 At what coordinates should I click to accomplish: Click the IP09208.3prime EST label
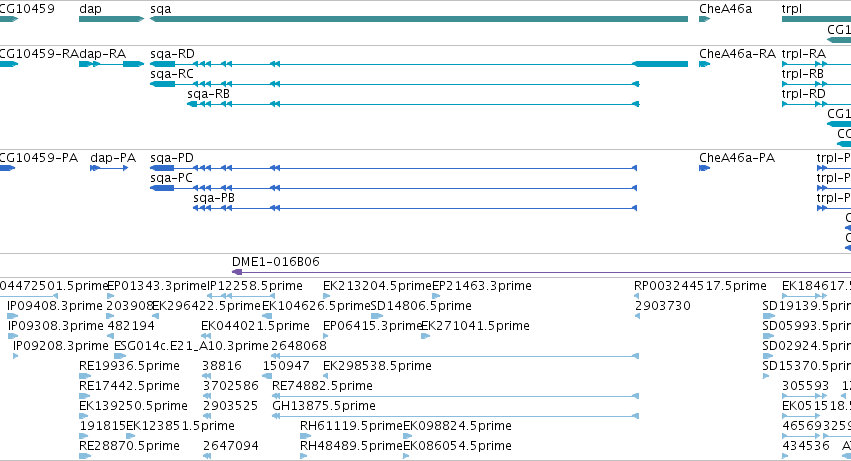click(x=61, y=346)
